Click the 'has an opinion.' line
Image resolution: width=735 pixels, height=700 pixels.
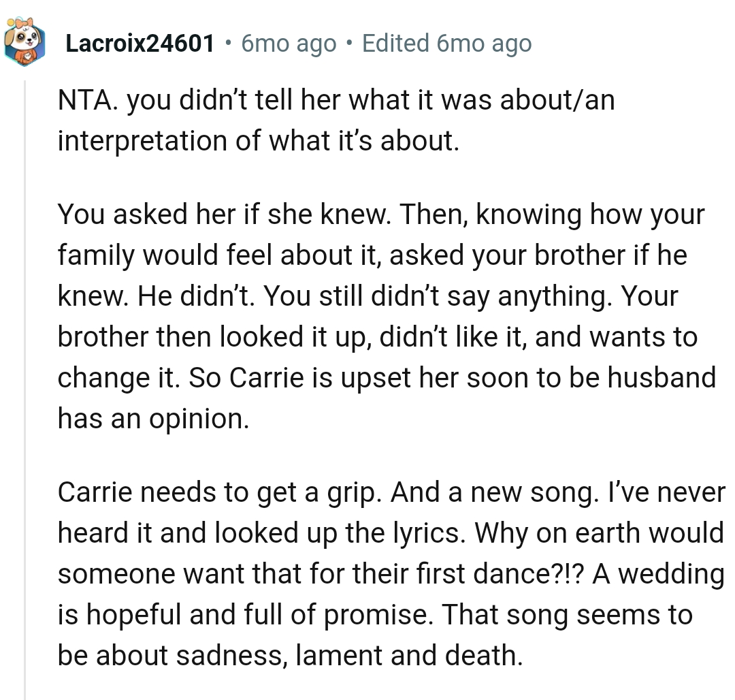[153, 419]
